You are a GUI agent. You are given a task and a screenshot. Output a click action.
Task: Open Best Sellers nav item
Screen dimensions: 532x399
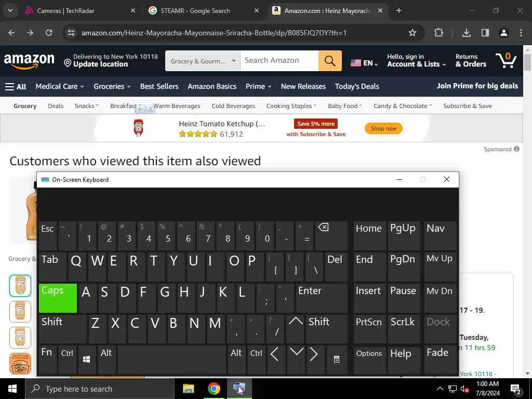159,87
